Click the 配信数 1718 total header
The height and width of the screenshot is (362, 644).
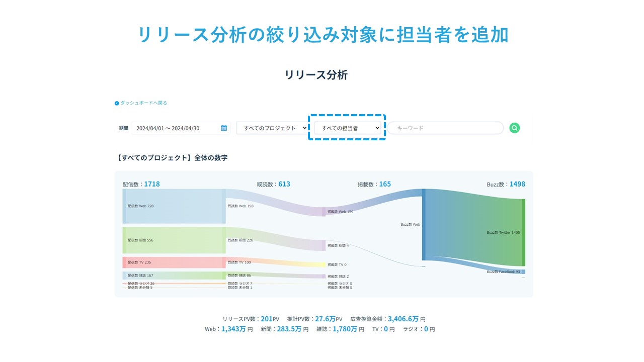point(141,184)
